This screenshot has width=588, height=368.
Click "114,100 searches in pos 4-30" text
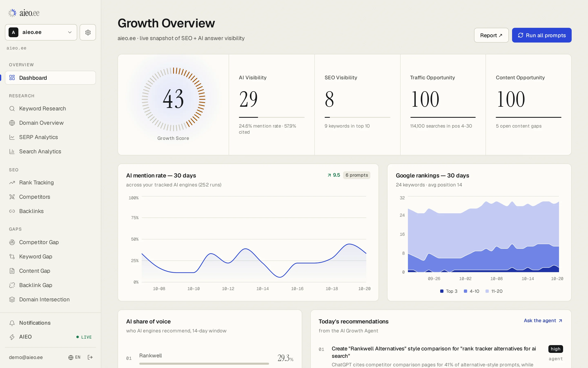pos(441,126)
